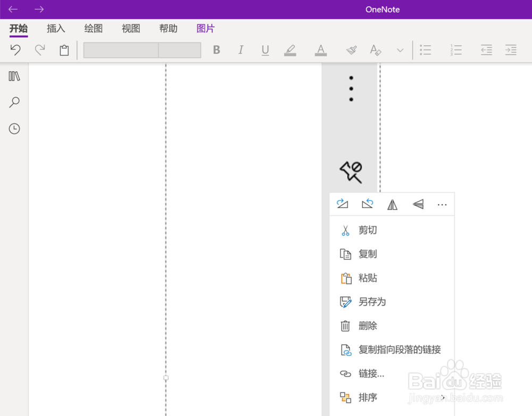532x416 pixels.
Task: Flip the picture horizontally
Action: [x=393, y=205]
